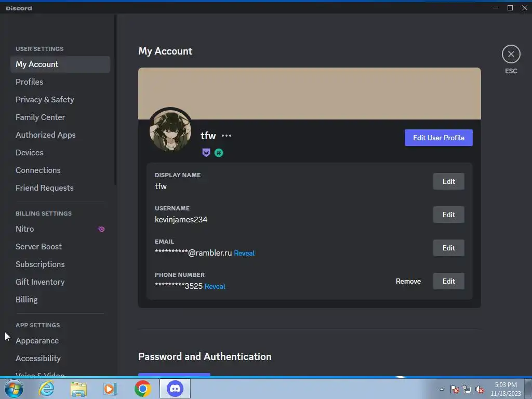Viewport: 532px width, 399px height.
Task: Open Profiles settings
Action: click(x=60, y=82)
